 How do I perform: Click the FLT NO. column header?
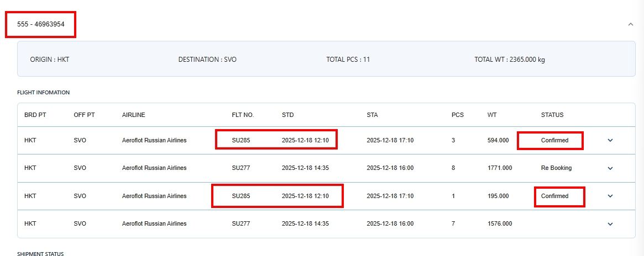[x=243, y=115]
